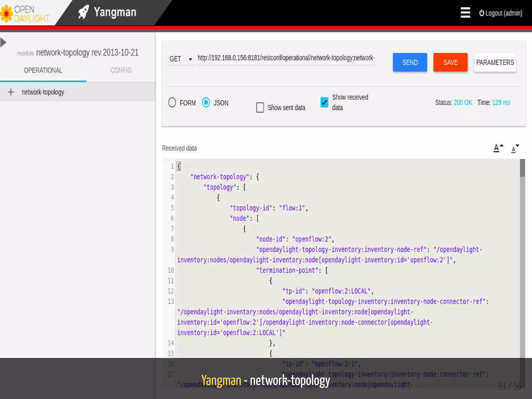532x399 pixels.
Task: Open the hamburger menu
Action: point(465,12)
